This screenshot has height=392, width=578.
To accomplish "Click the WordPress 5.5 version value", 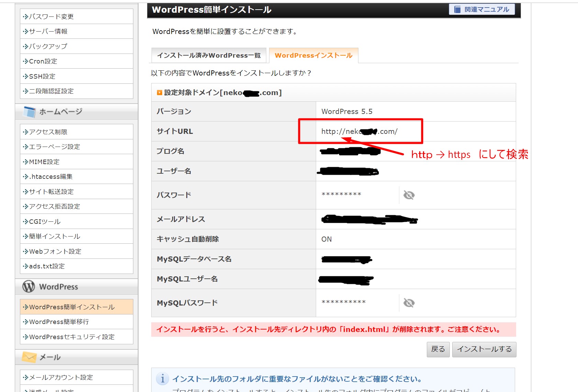I will (347, 112).
